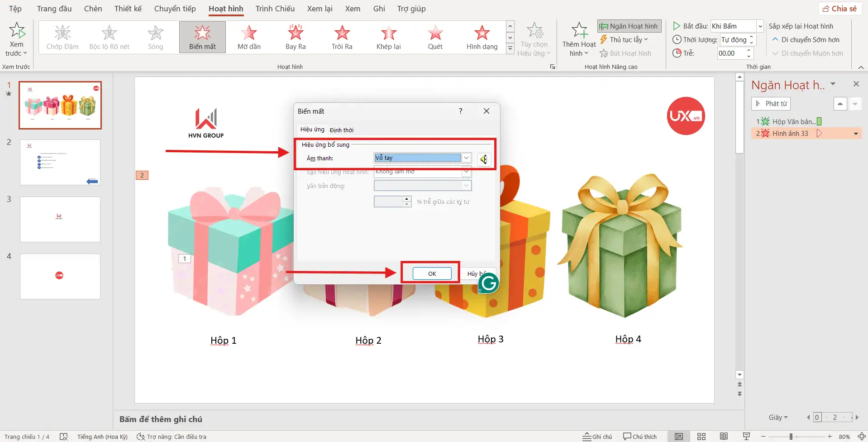The image size is (868, 442).
Task: Click the Xem trước preview icon
Action: click(17, 31)
